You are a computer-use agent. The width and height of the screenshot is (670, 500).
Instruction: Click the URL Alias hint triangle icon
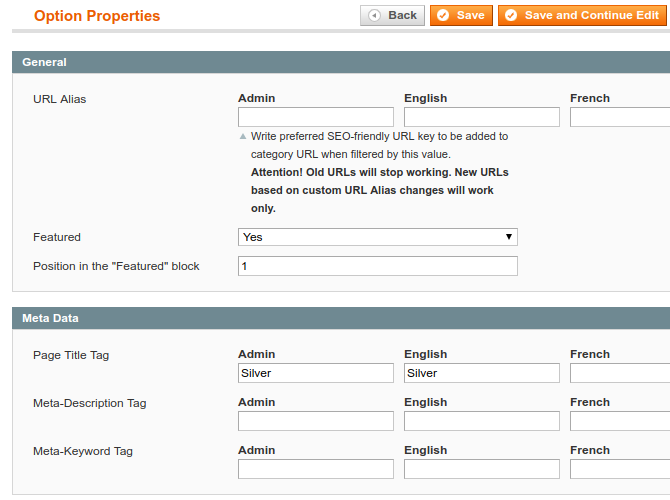(242, 137)
